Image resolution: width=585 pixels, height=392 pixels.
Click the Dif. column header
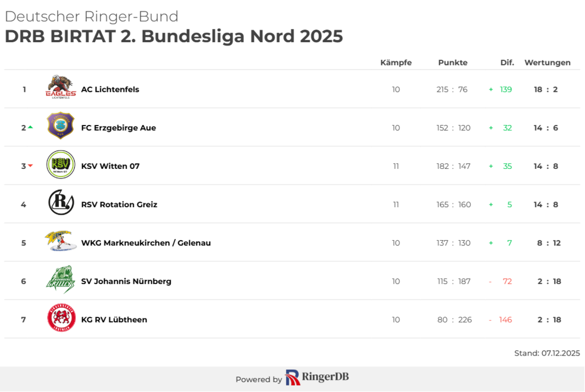pyautogui.click(x=507, y=63)
